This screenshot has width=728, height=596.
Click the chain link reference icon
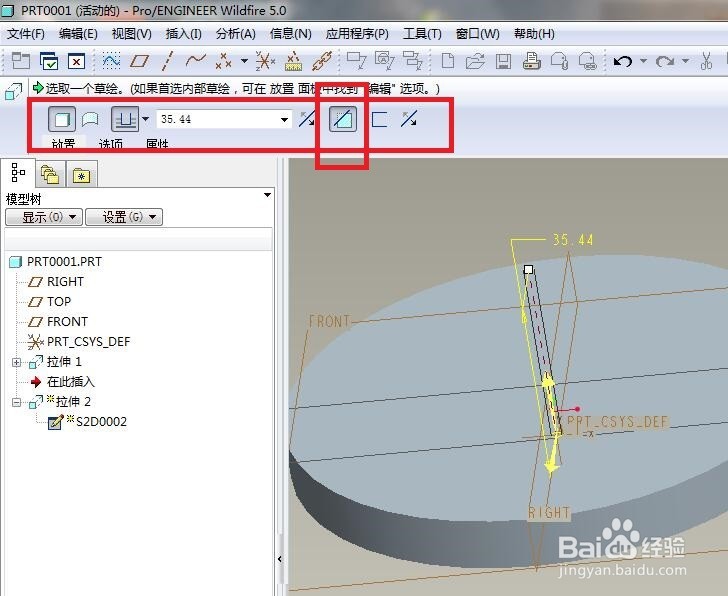pos(322,61)
